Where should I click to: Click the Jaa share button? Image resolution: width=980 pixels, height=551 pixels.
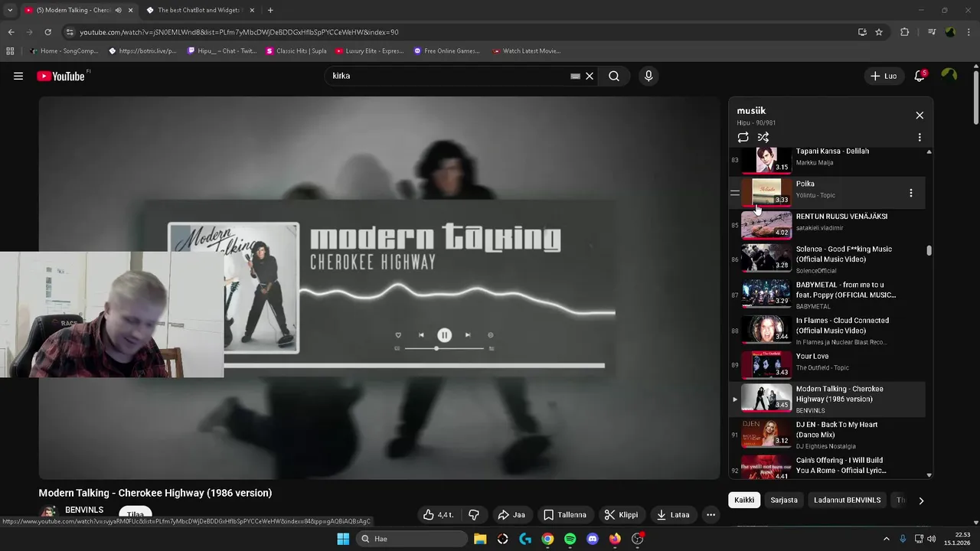pyautogui.click(x=511, y=515)
